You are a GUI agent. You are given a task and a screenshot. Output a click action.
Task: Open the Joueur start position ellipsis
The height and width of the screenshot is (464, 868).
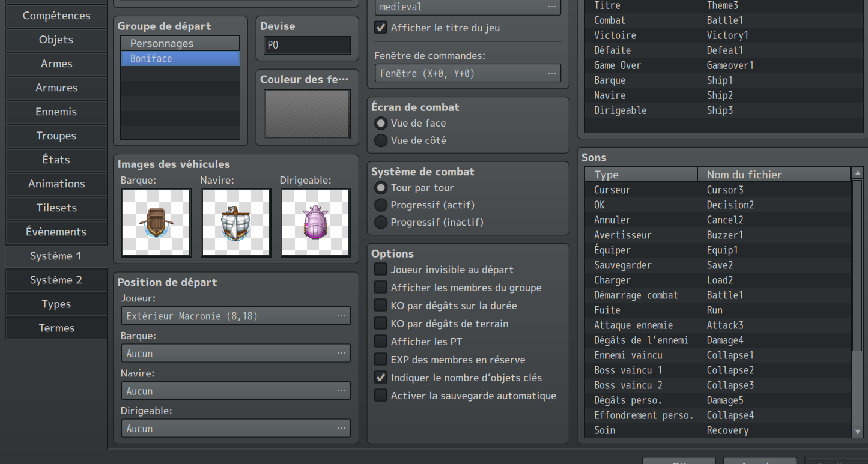[x=341, y=316]
